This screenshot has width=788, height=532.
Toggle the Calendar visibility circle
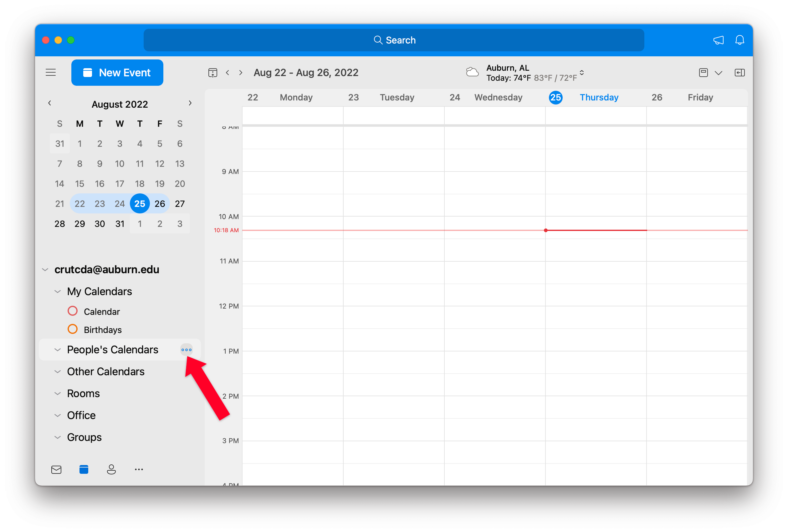(x=73, y=311)
